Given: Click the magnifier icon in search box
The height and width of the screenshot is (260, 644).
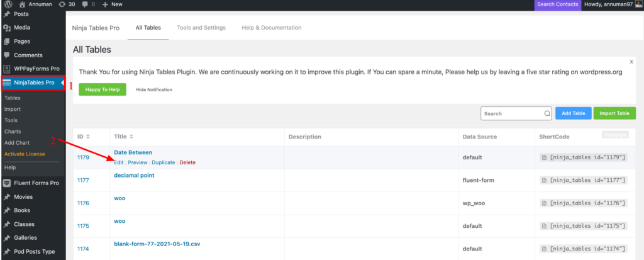Looking at the screenshot, I should coord(547,114).
